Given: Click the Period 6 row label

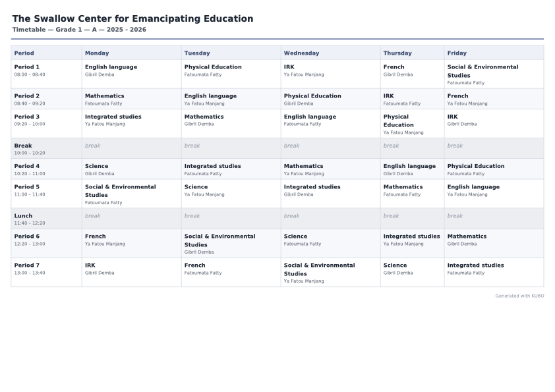Looking at the screenshot, I should 46,243.
